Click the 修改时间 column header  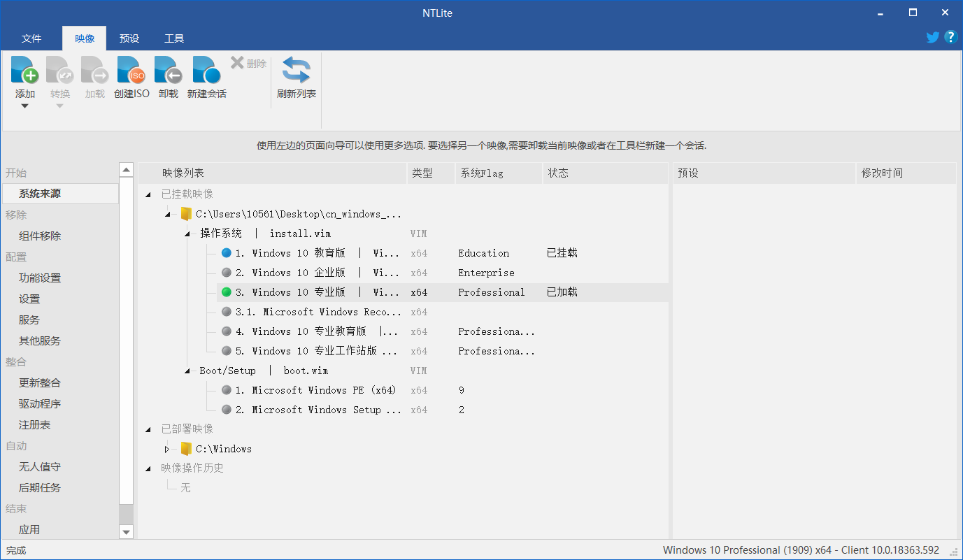tap(906, 173)
